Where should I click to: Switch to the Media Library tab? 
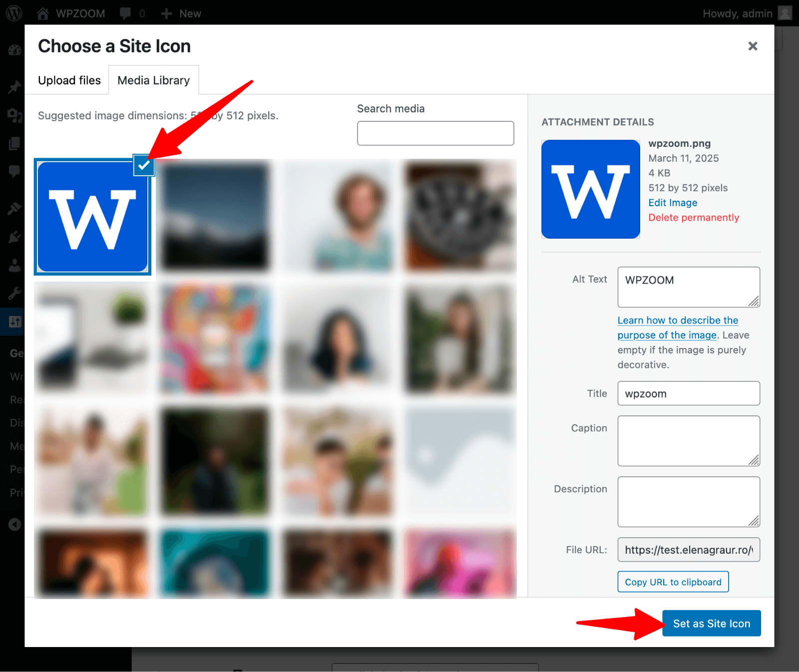[x=153, y=80]
